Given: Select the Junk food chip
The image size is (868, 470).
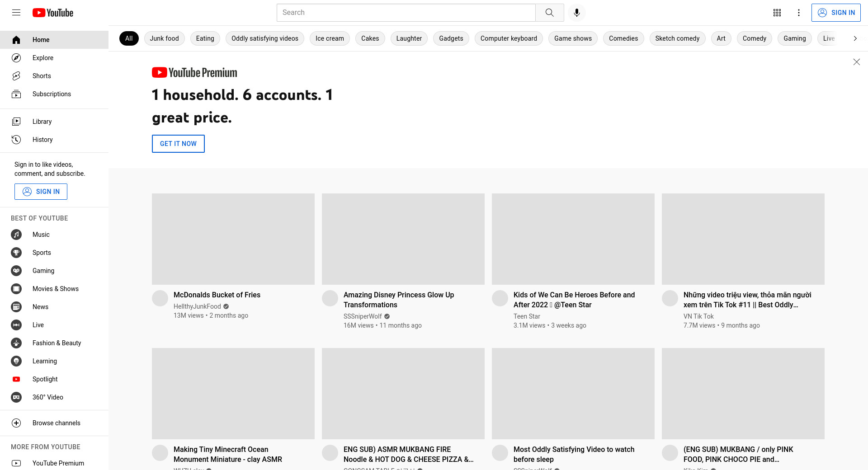Looking at the screenshot, I should click(165, 38).
